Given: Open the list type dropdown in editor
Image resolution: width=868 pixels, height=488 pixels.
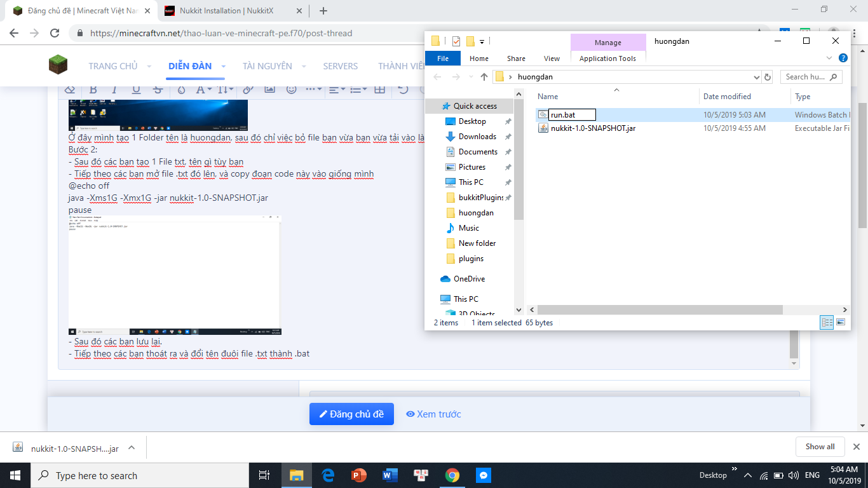Looking at the screenshot, I should point(359,90).
